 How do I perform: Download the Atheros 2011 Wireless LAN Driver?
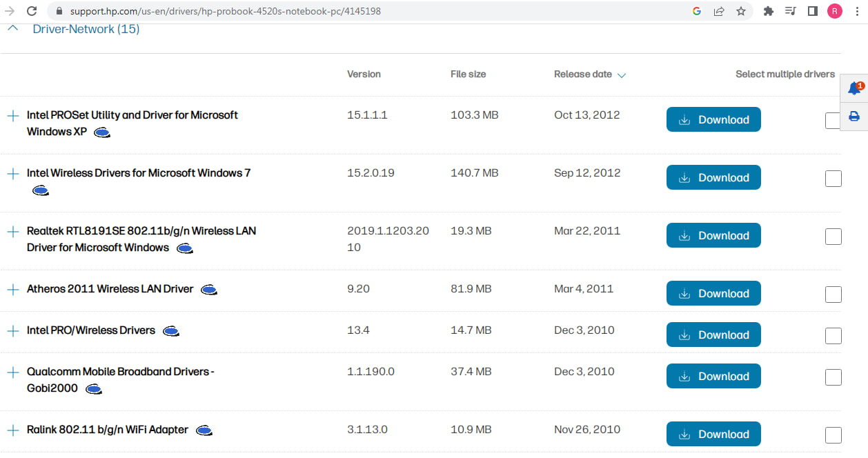point(713,293)
